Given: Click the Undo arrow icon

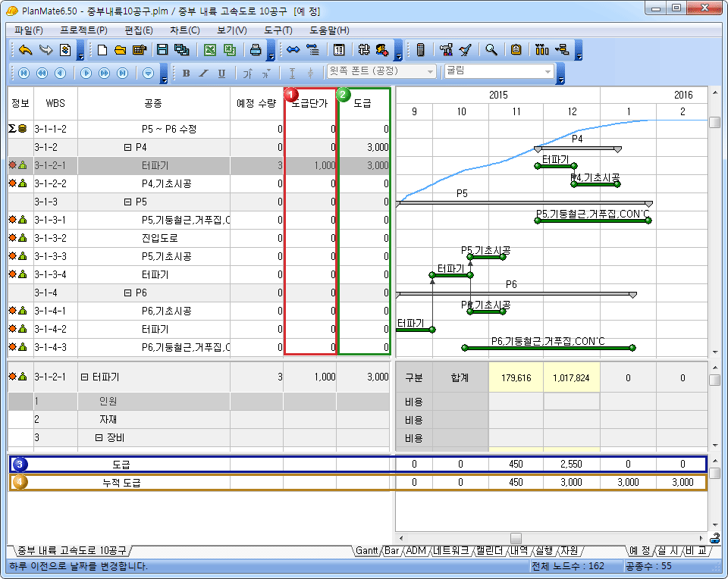Looking at the screenshot, I should coord(25,50).
